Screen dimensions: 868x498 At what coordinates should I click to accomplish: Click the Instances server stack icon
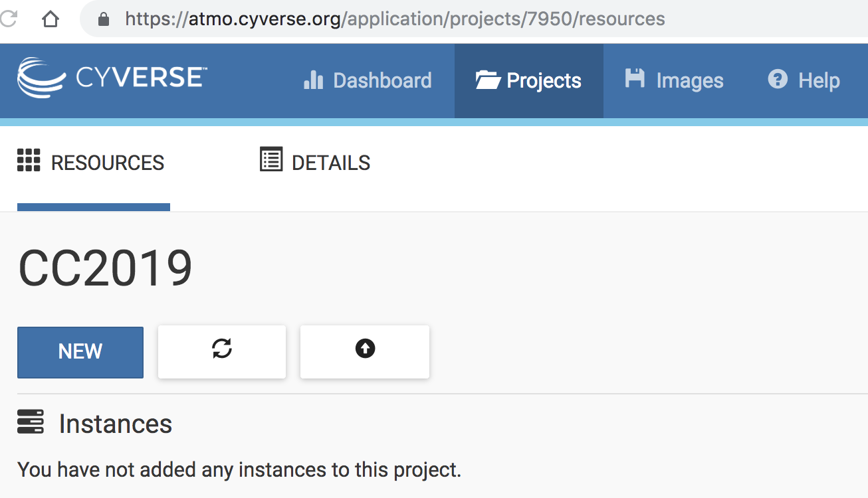click(x=31, y=422)
